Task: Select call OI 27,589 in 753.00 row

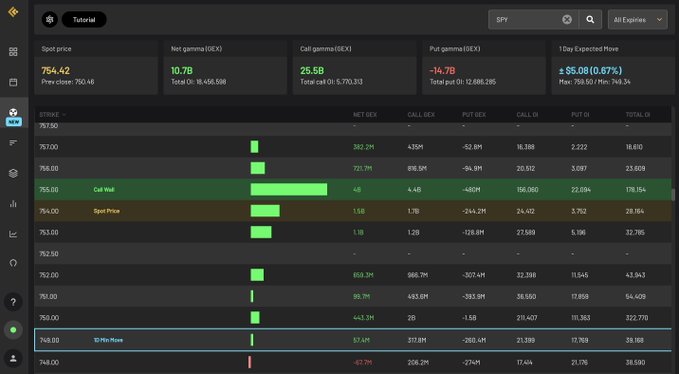Action: tap(526, 232)
